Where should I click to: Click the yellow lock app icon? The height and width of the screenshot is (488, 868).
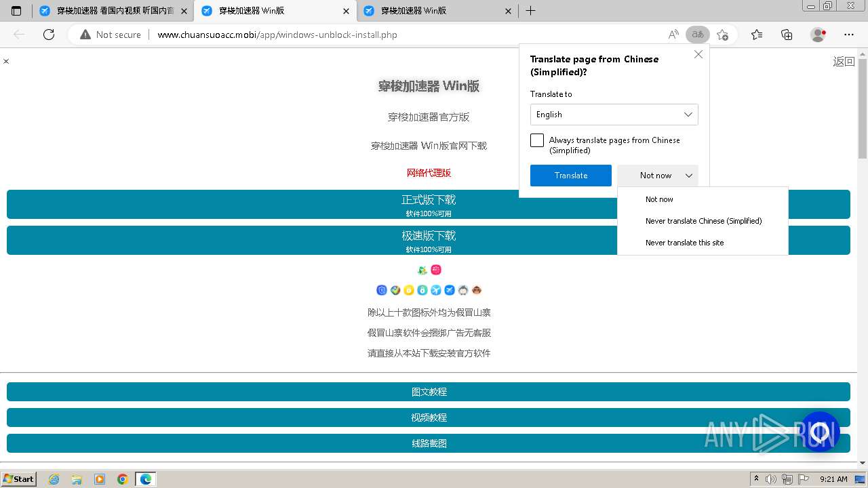coord(409,290)
